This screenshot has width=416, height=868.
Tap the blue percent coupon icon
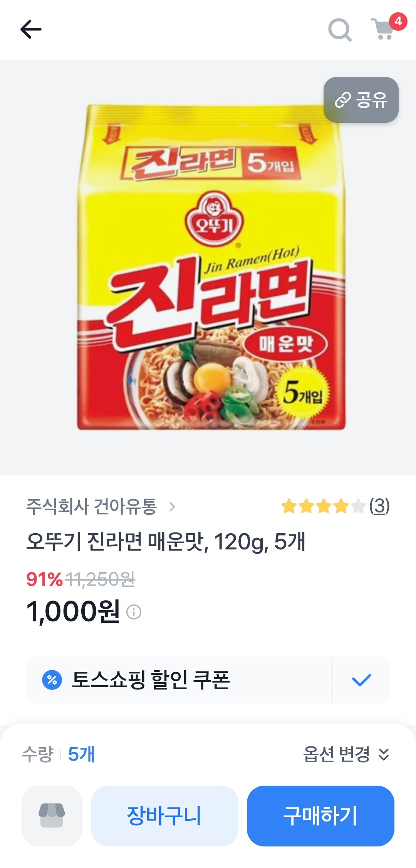click(52, 680)
